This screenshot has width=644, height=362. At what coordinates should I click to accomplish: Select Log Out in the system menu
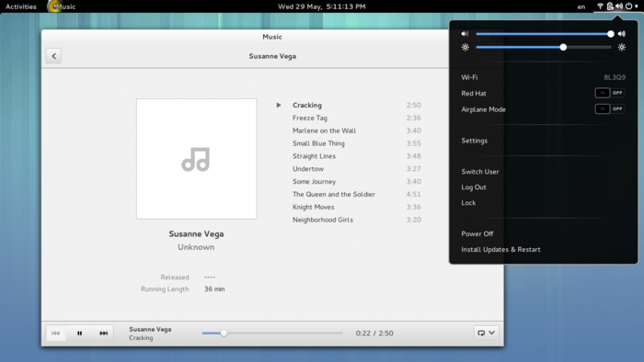coord(474,187)
